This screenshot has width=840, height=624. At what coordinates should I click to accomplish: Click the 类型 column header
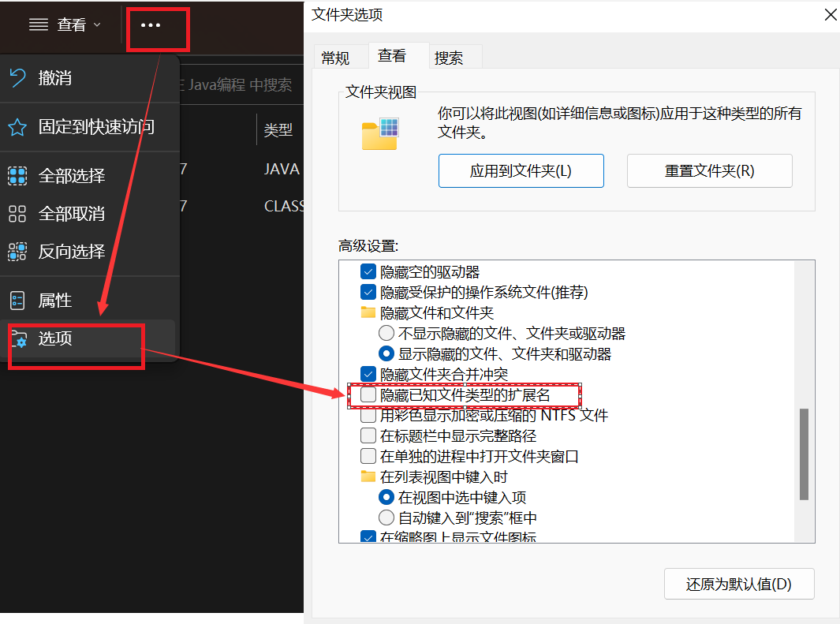pos(278,129)
